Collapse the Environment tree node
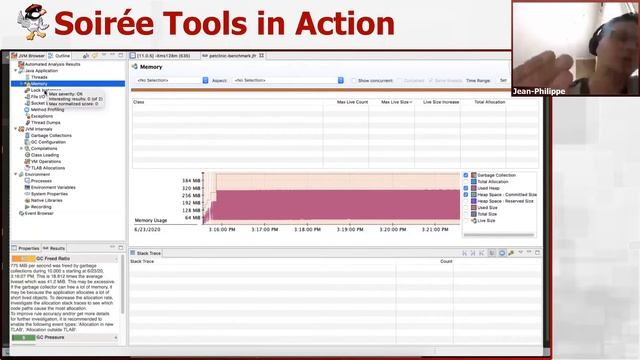Image resolution: width=640 pixels, height=360 pixels. 16,174
